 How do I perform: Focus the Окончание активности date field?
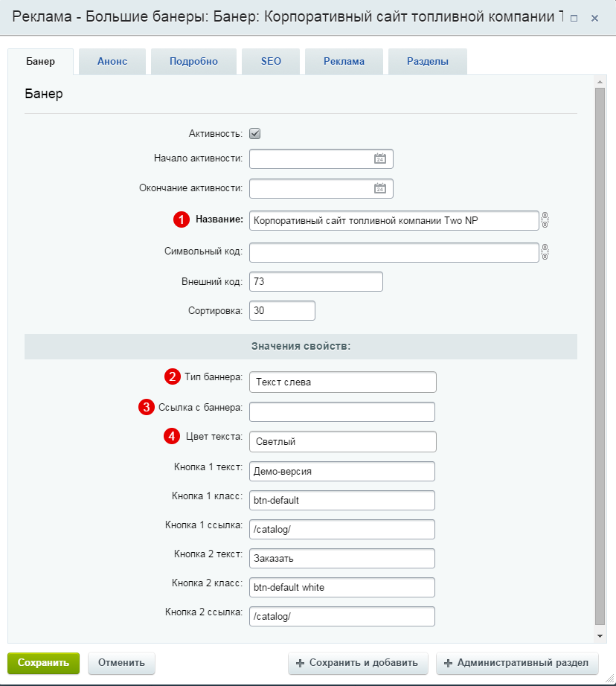(321, 188)
